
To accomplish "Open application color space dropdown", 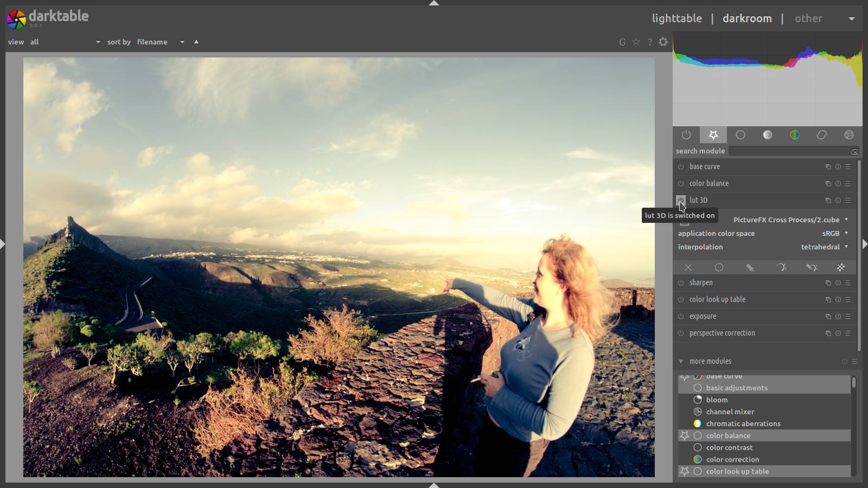I will pyautogui.click(x=763, y=233).
